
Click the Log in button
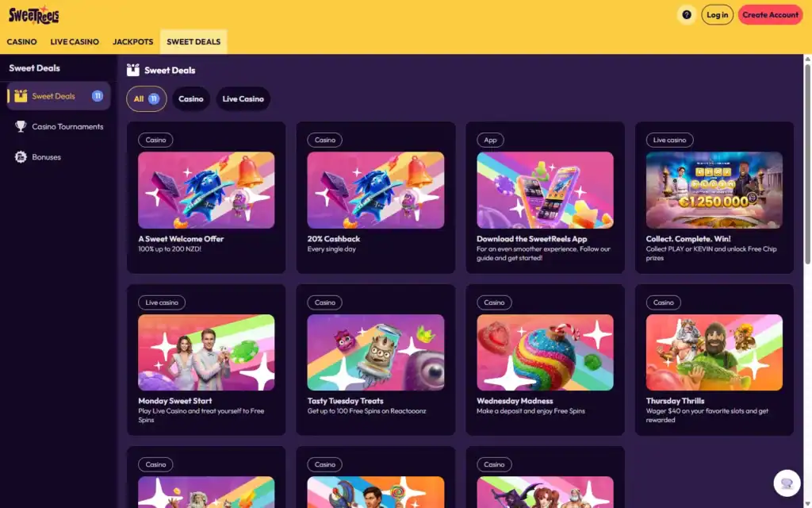(717, 15)
